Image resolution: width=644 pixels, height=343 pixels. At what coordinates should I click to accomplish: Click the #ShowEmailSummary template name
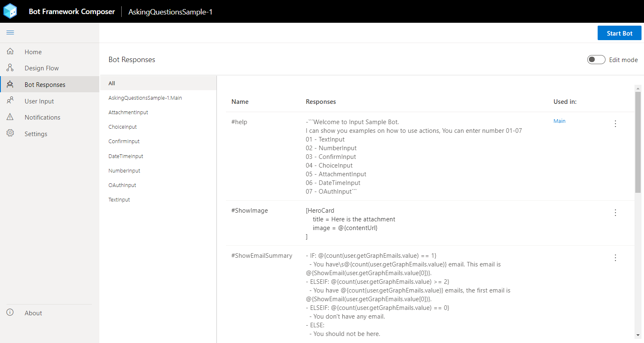[262, 255]
